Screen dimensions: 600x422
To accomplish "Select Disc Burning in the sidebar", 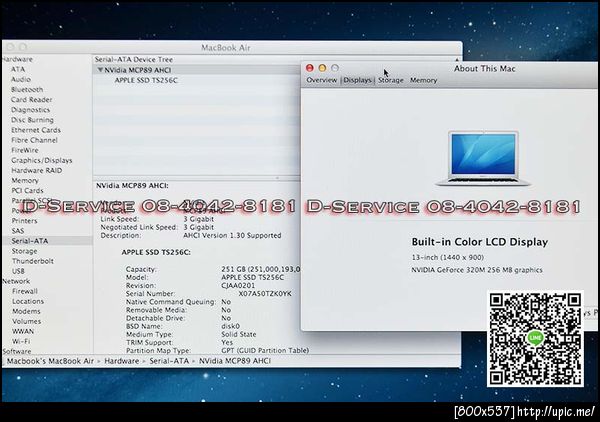I will [32, 120].
